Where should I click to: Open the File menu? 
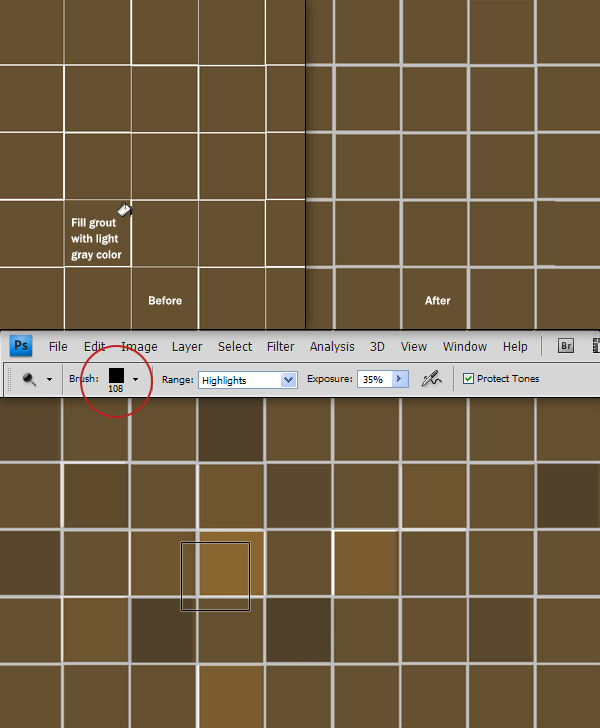[58, 347]
